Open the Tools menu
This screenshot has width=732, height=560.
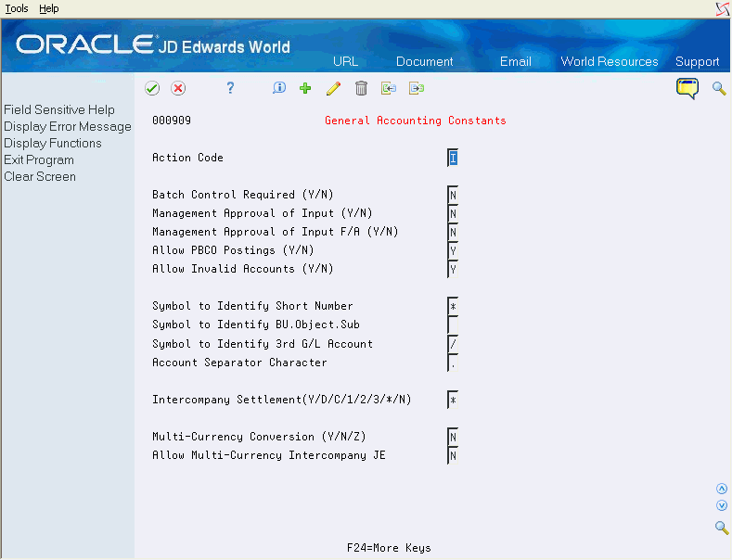pos(17,8)
